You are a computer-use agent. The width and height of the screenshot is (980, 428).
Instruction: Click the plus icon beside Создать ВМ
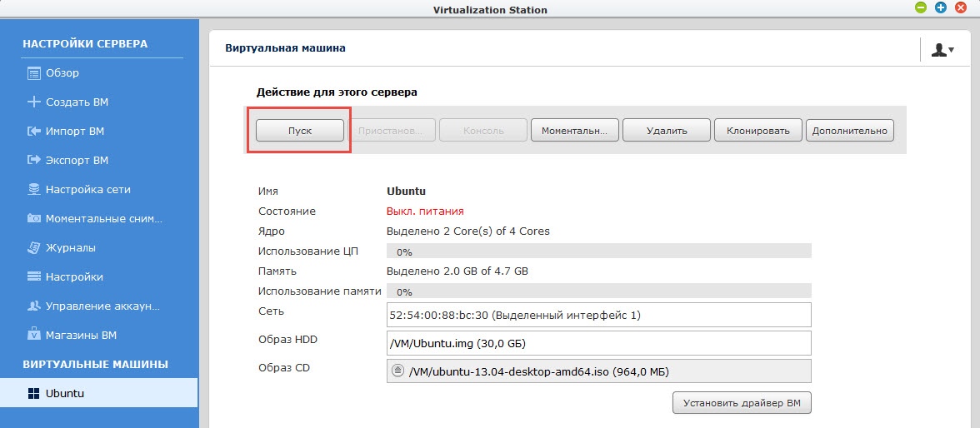coord(33,102)
